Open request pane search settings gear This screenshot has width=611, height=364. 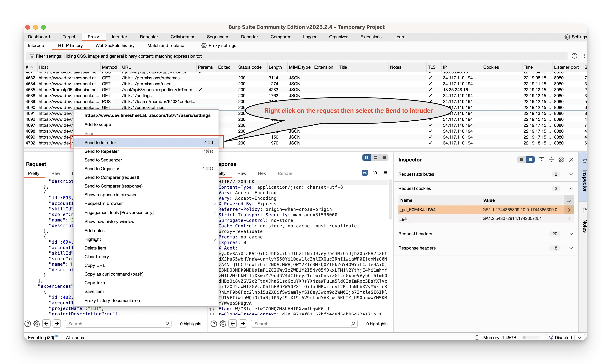(37, 324)
